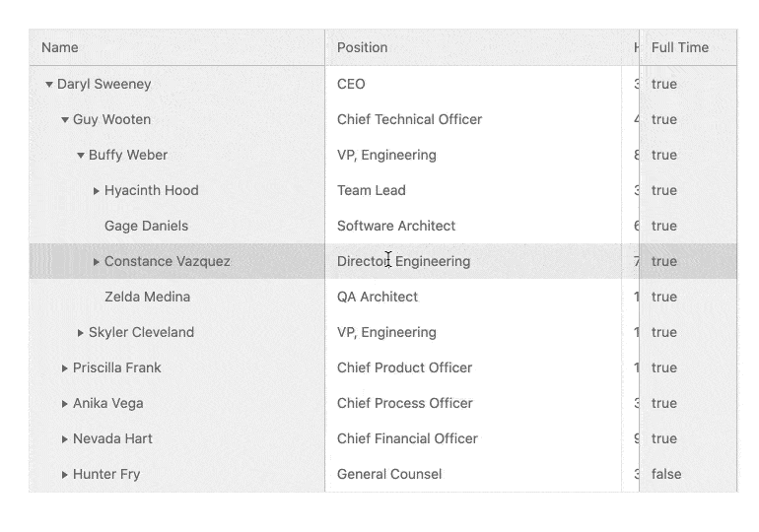Sort by the Position column header
759x532 pixels.
pos(363,47)
